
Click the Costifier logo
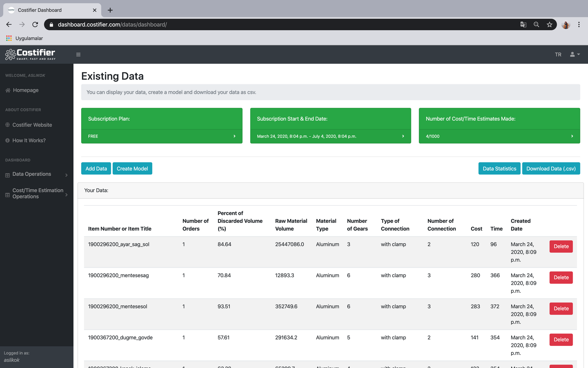coord(30,55)
